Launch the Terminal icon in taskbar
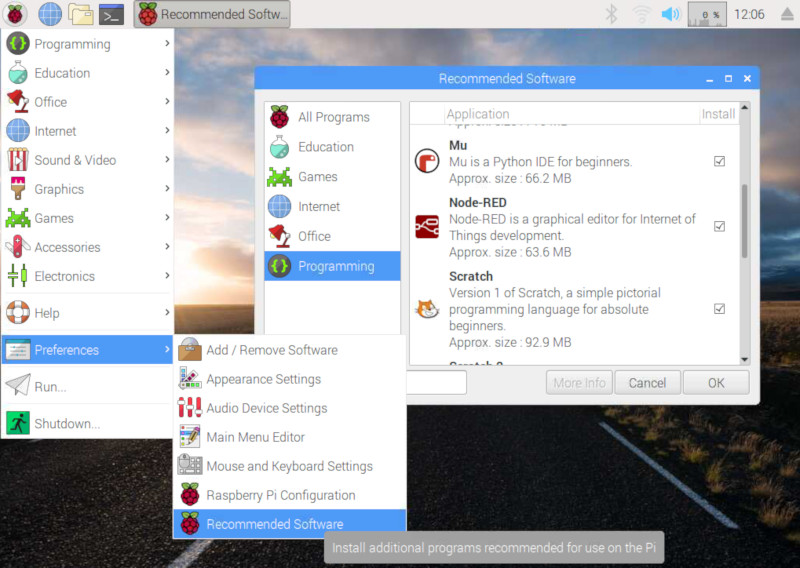Screen dimensions: 800x568 111,14
